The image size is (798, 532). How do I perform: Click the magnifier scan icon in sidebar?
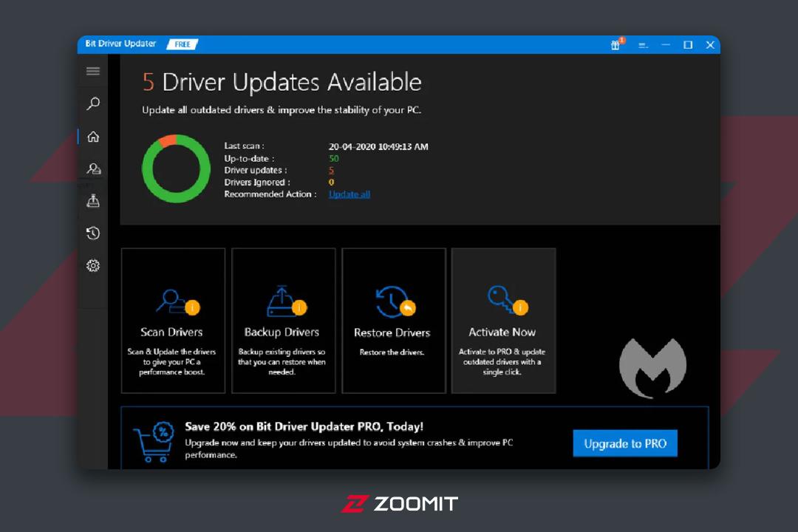pyautogui.click(x=92, y=103)
